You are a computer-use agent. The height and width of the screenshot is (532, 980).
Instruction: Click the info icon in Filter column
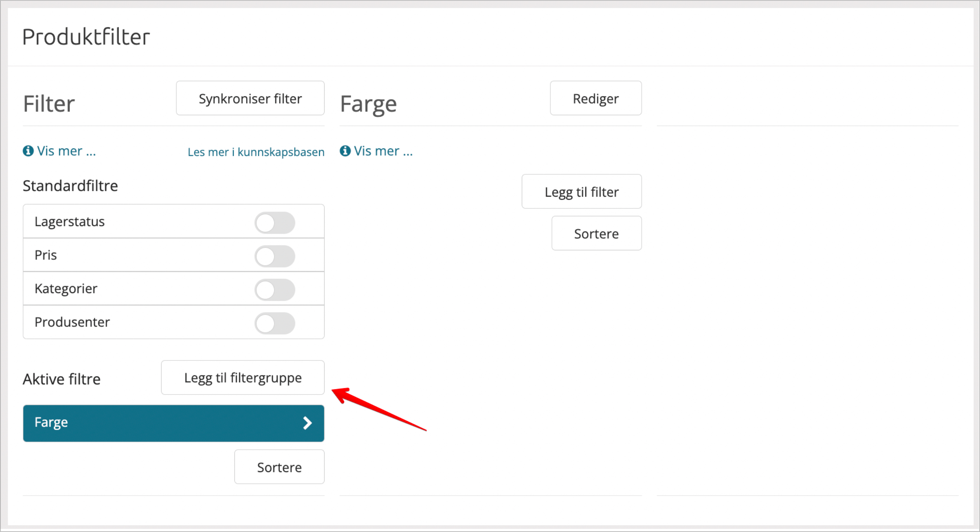(28, 151)
